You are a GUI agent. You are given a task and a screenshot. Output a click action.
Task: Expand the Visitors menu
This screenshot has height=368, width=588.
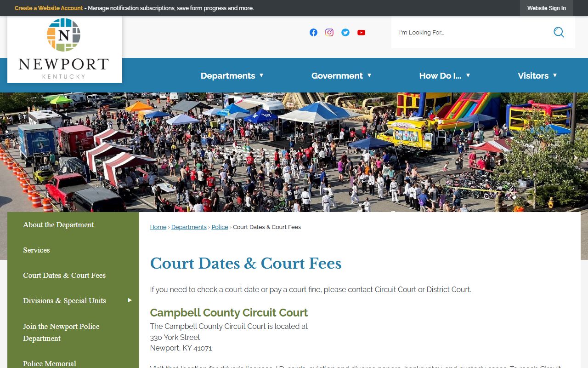pyautogui.click(x=537, y=75)
